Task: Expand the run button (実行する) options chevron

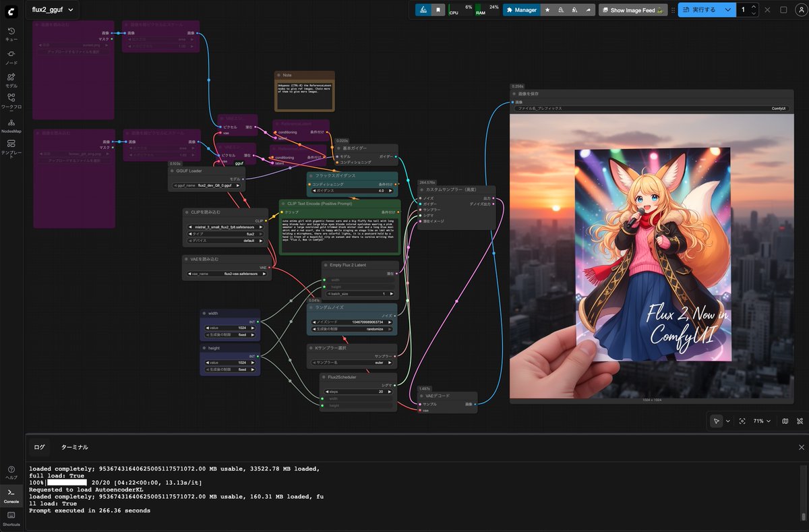Action: (727, 10)
